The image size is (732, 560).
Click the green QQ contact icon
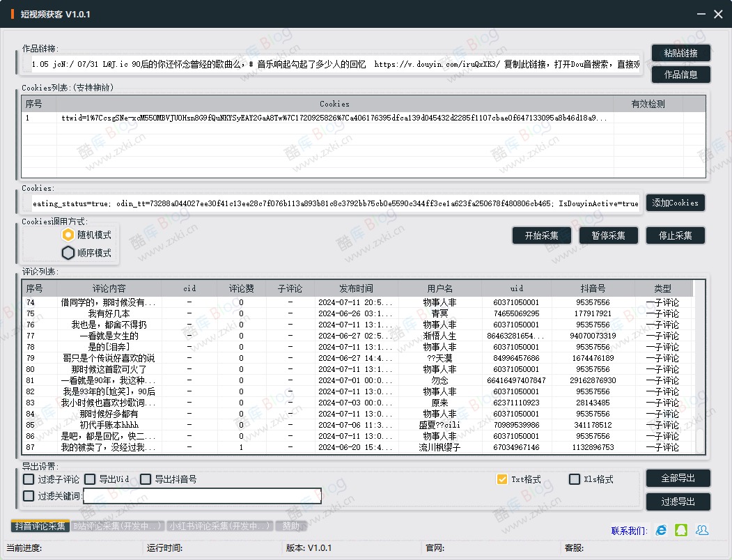(681, 531)
